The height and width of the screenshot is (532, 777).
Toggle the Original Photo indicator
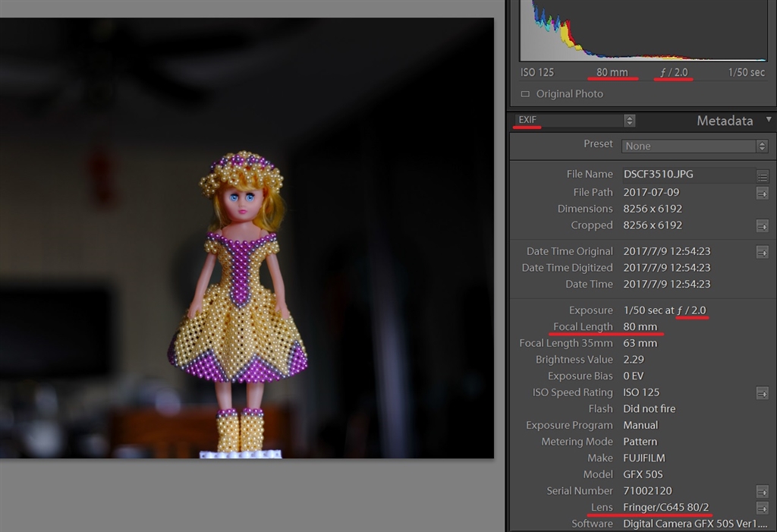tap(525, 94)
